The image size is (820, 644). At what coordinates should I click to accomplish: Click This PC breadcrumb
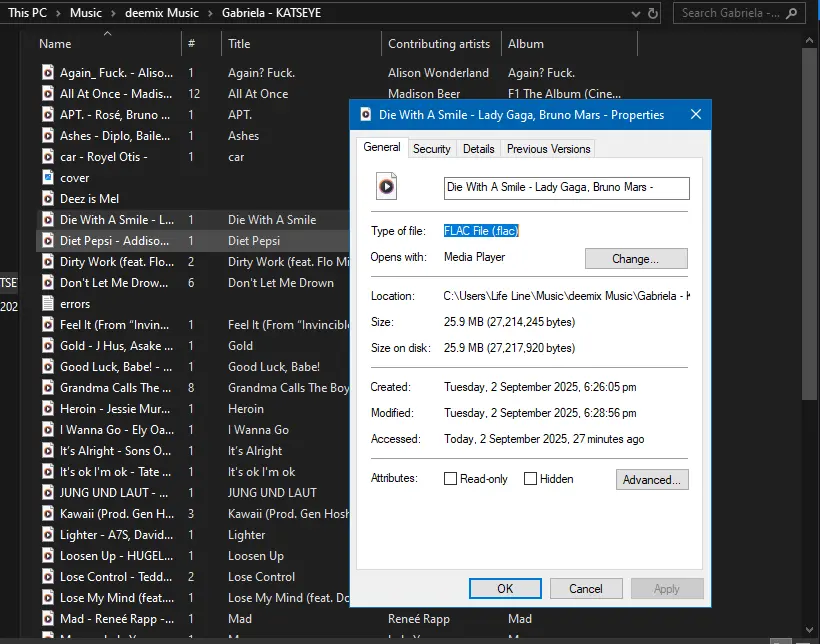point(27,13)
